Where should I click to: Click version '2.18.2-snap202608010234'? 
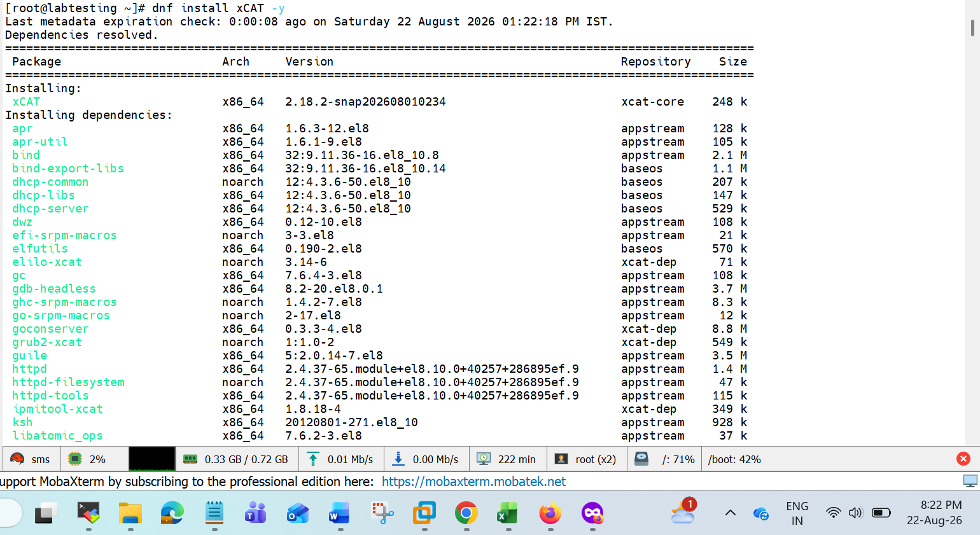tap(365, 102)
